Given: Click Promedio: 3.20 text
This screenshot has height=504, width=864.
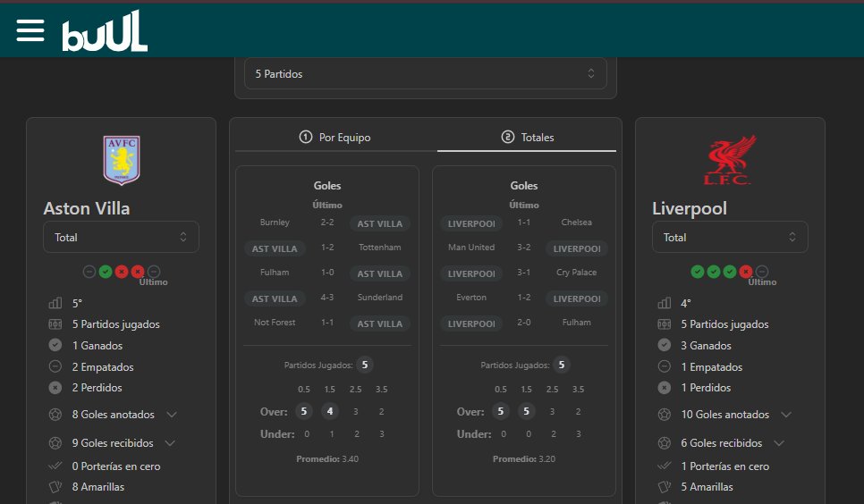Looking at the screenshot, I should [524, 458].
